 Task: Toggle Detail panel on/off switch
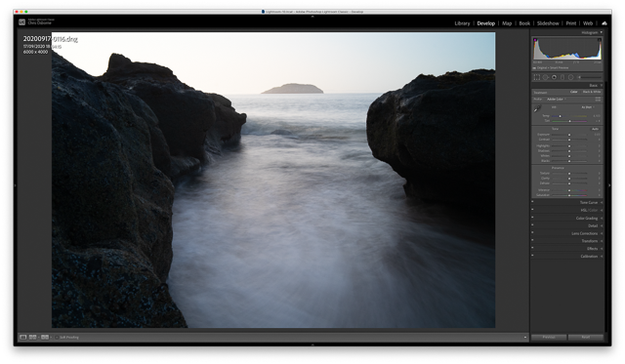[532, 225]
